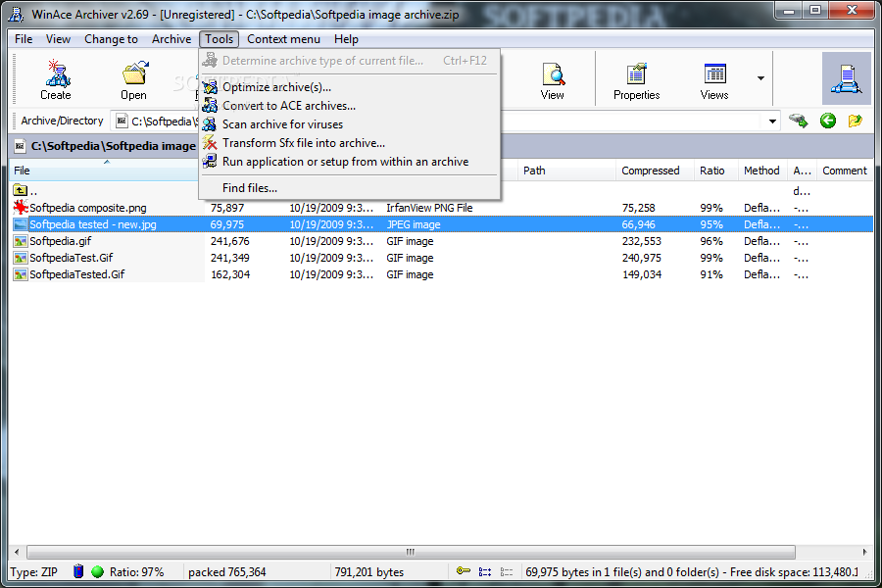Open the Context menu item
Screen dimensions: 882x588
point(283,39)
